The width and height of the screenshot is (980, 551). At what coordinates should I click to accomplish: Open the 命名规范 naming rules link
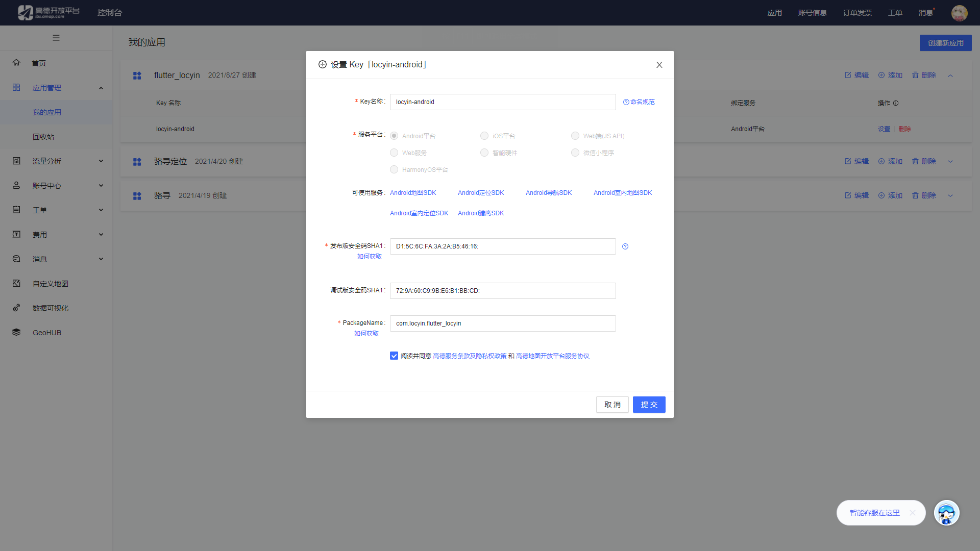click(639, 102)
